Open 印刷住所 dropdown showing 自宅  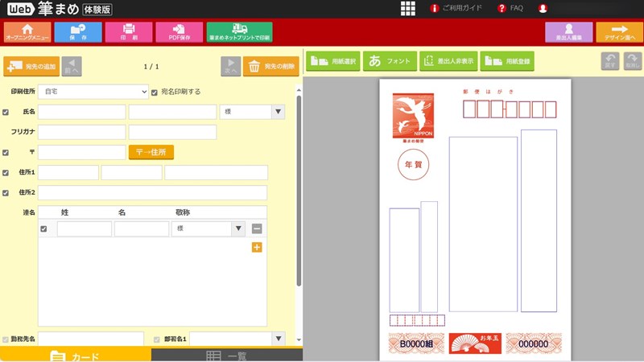(x=93, y=92)
